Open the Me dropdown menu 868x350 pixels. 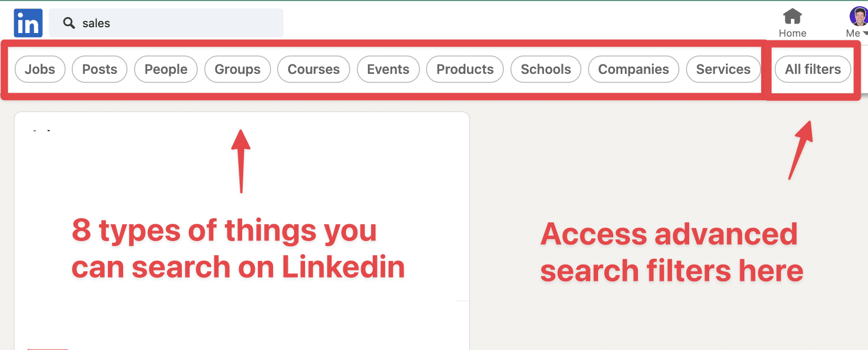point(854,33)
